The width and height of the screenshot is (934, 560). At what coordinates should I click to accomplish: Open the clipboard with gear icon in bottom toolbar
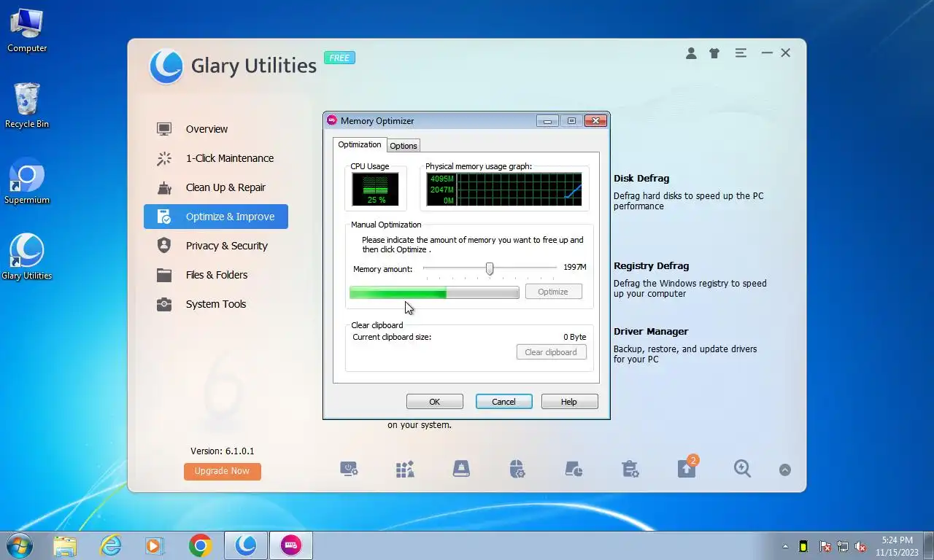(x=630, y=469)
